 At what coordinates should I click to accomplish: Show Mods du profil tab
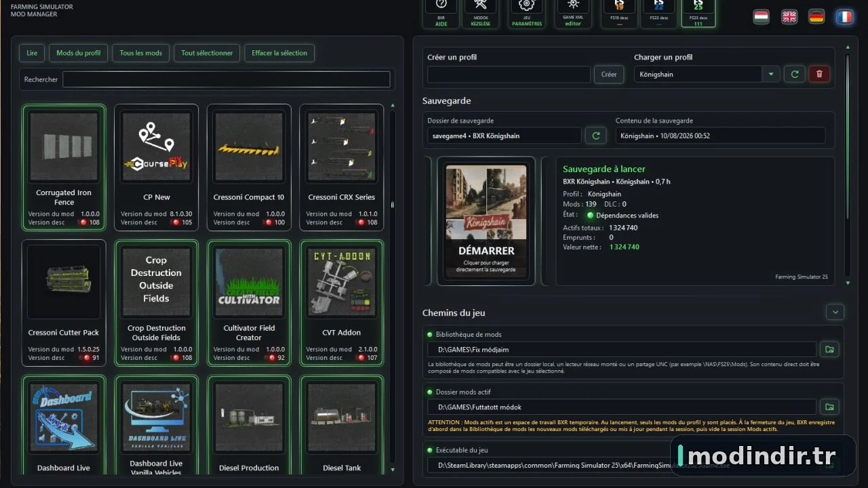(x=79, y=53)
